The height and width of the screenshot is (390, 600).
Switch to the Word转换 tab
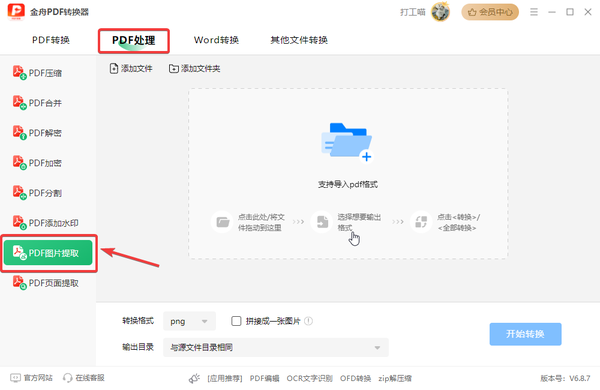216,40
